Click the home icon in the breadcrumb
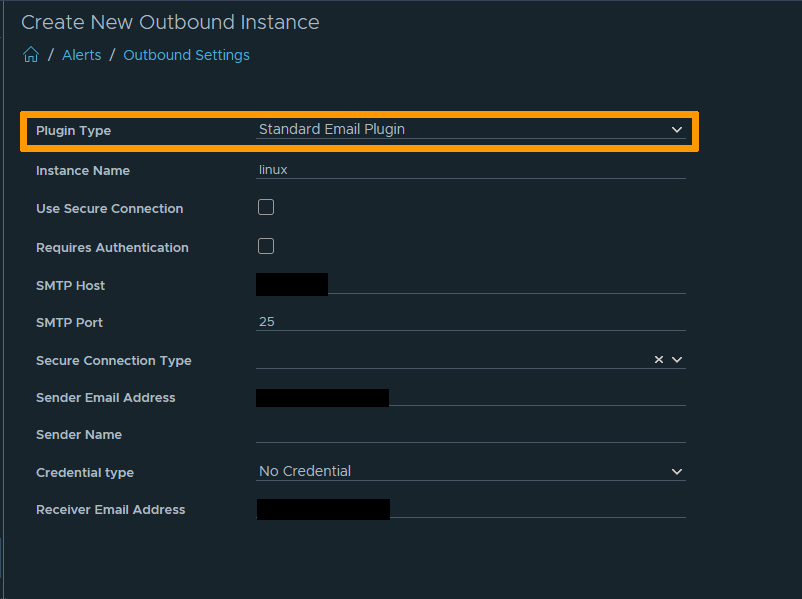The width and height of the screenshot is (802, 599). point(29,54)
